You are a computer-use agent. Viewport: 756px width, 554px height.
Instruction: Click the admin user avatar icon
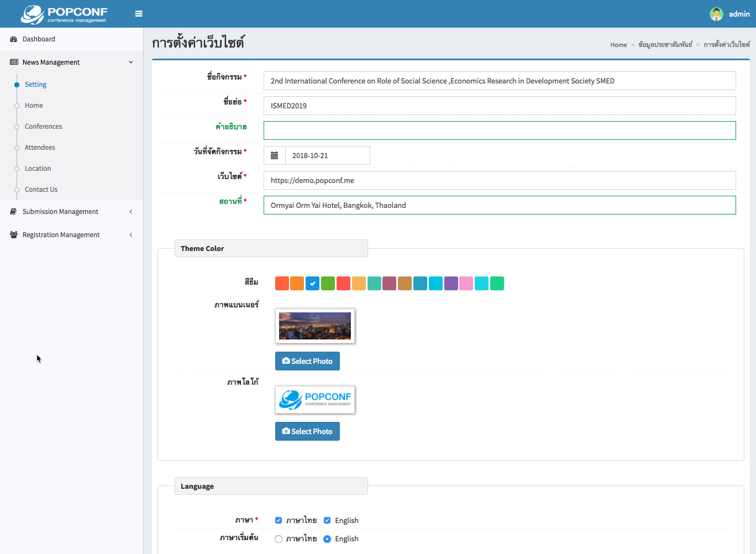tap(716, 14)
